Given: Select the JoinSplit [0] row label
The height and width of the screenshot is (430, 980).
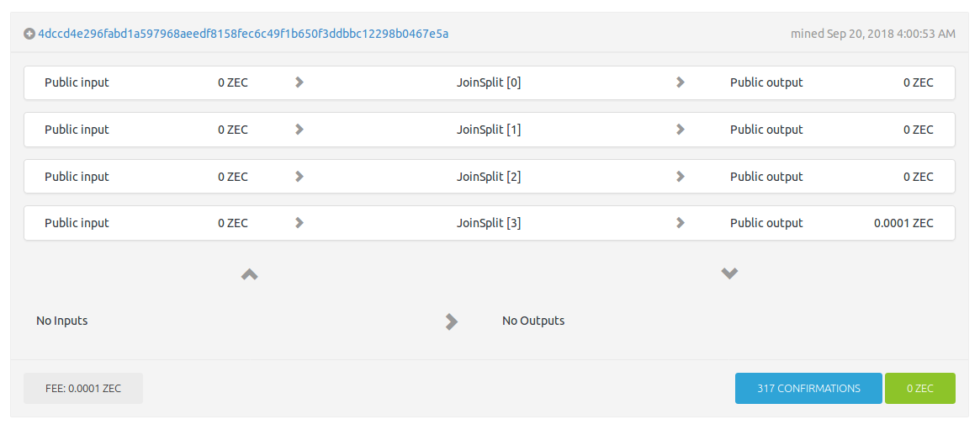Looking at the screenshot, I should [489, 82].
